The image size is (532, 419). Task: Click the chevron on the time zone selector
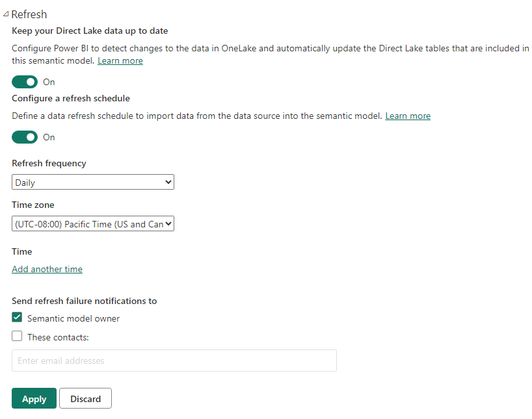[166, 223]
